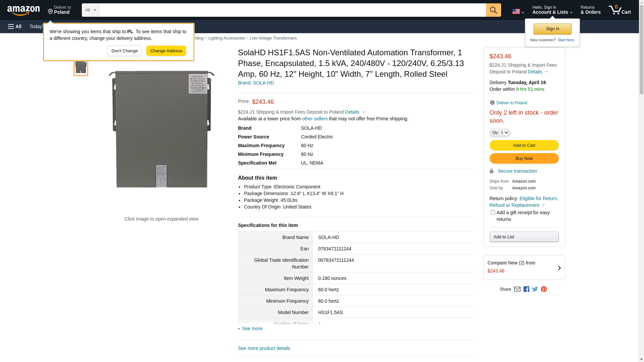This screenshot has height=362, width=644.
Task: Click the search magnifier button
Action: point(493,10)
